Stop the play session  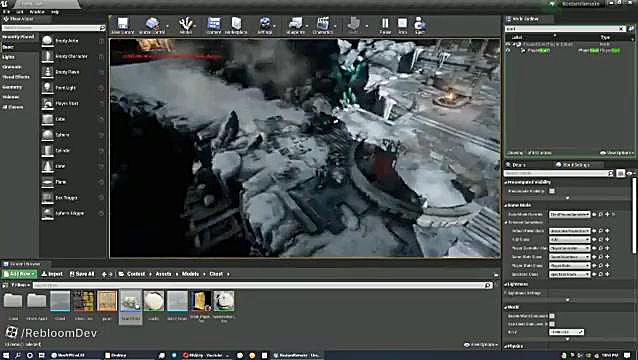[402, 26]
